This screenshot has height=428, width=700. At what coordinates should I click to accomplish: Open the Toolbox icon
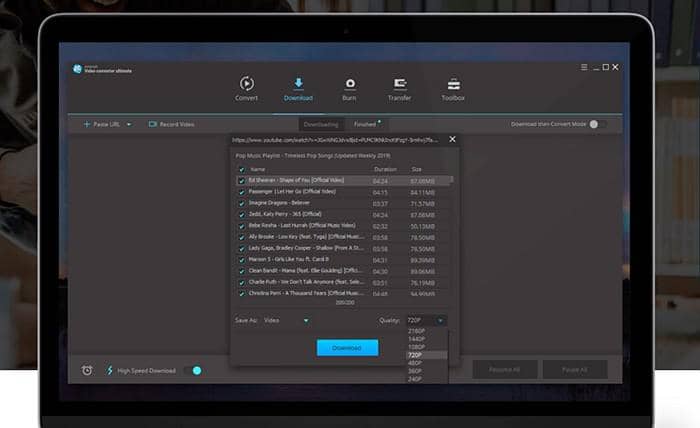453,83
